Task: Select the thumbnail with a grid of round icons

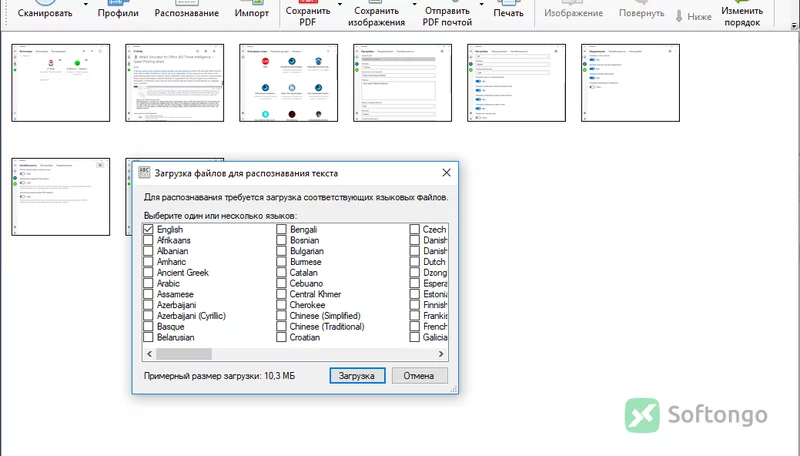Action: (x=288, y=83)
